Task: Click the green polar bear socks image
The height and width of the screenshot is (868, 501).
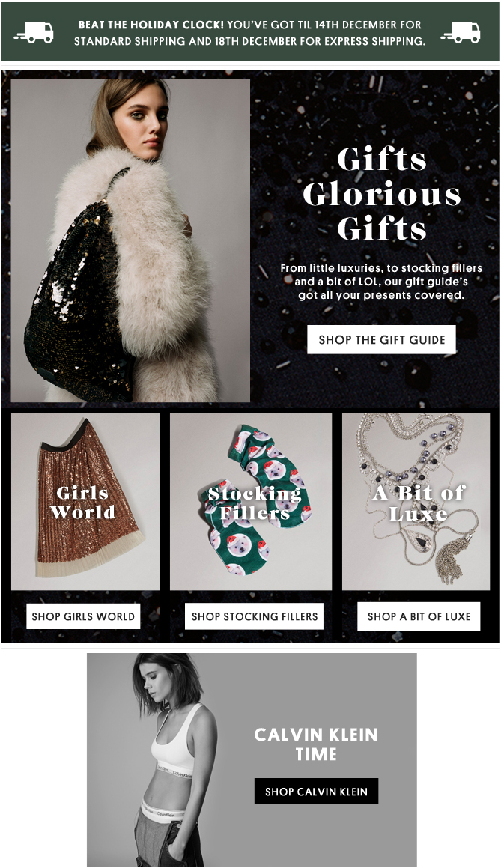Action: pos(251,502)
